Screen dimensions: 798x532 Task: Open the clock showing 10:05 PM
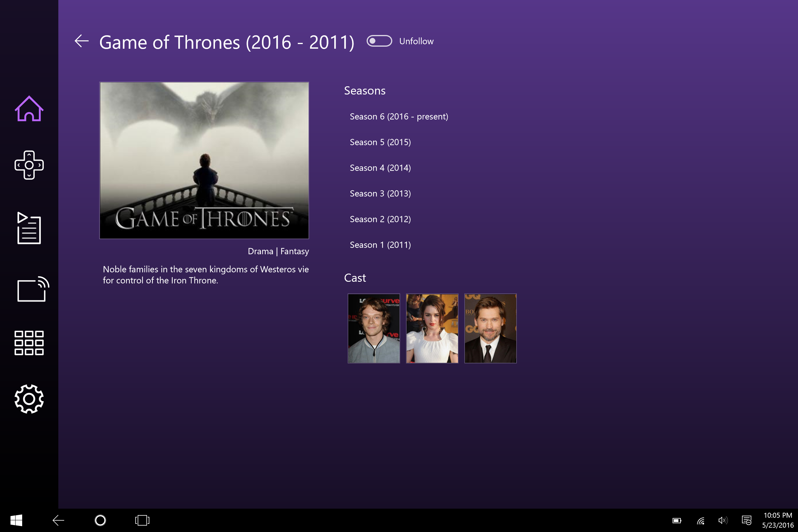[778, 520]
